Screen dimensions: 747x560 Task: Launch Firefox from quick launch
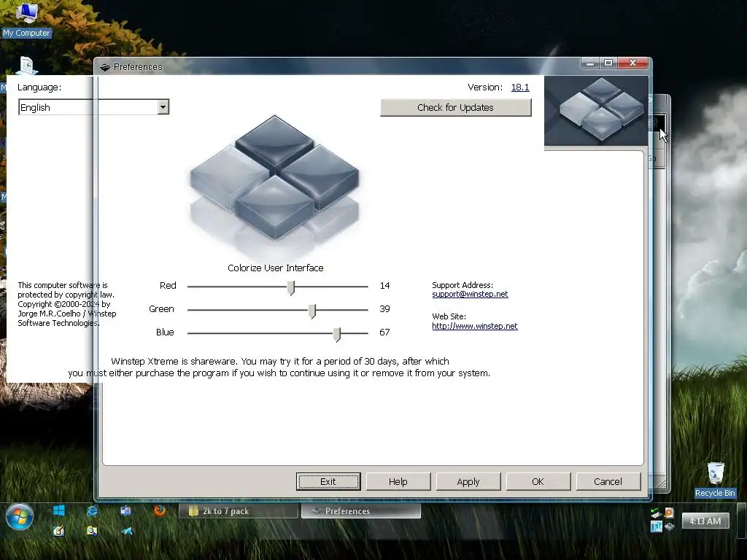(x=160, y=510)
